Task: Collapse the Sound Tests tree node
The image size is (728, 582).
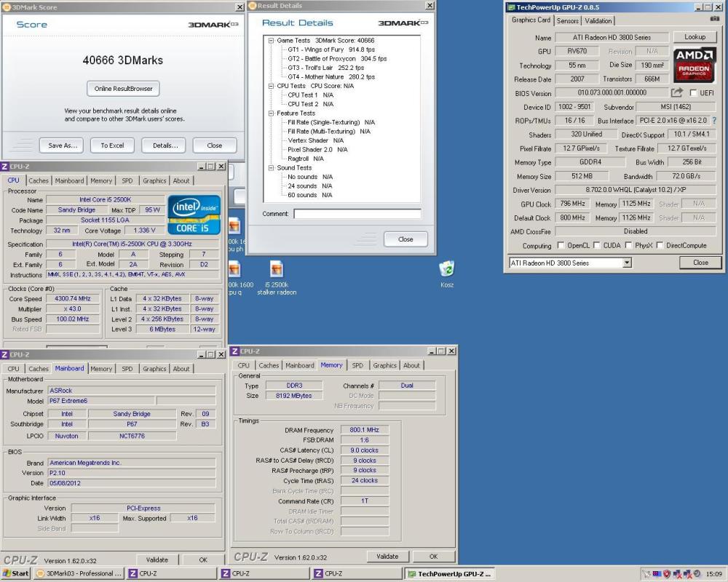Action: pos(271,167)
